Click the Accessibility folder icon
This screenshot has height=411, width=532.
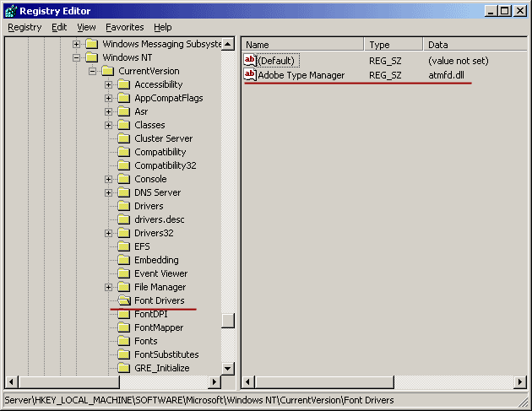click(124, 84)
